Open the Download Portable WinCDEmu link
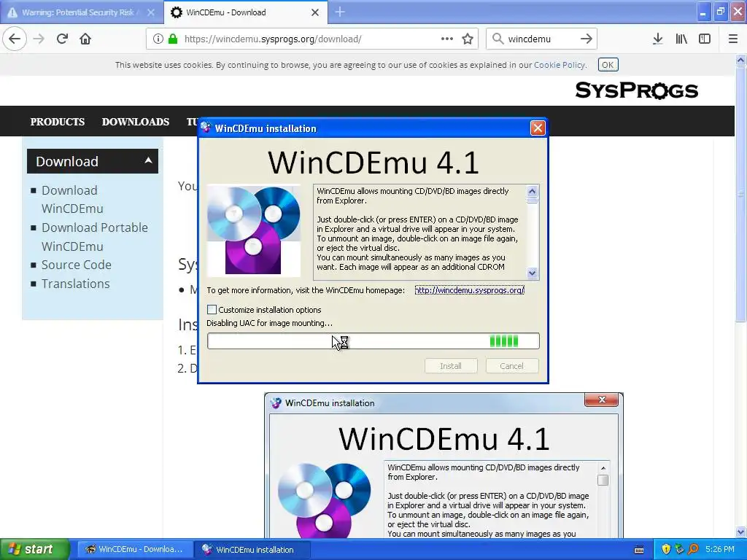This screenshot has height=560, width=747. [x=95, y=237]
